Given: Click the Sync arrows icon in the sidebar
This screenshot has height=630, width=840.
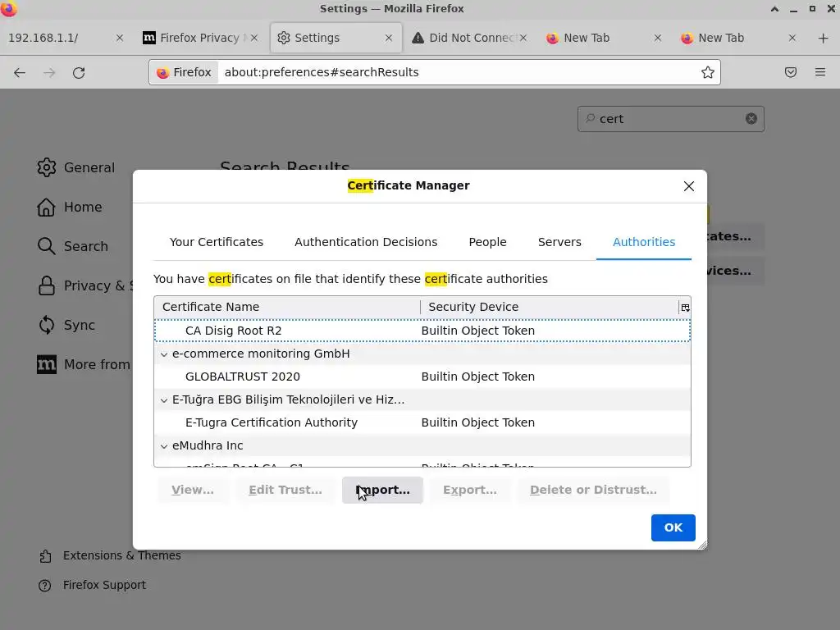Looking at the screenshot, I should point(47,325).
